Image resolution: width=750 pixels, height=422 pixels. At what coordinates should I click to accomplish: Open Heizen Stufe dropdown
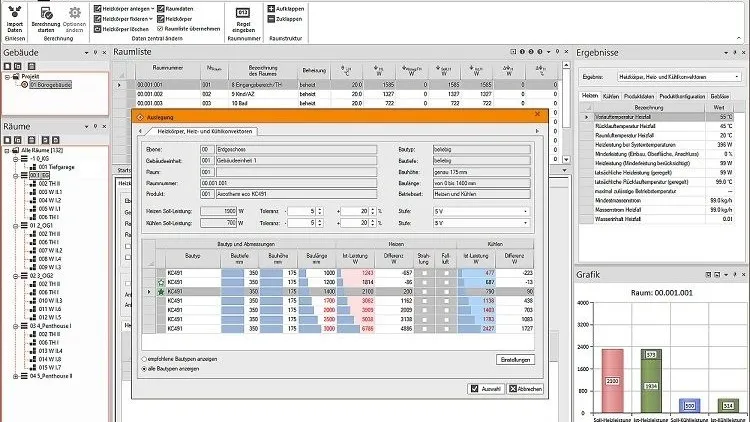tap(525, 211)
